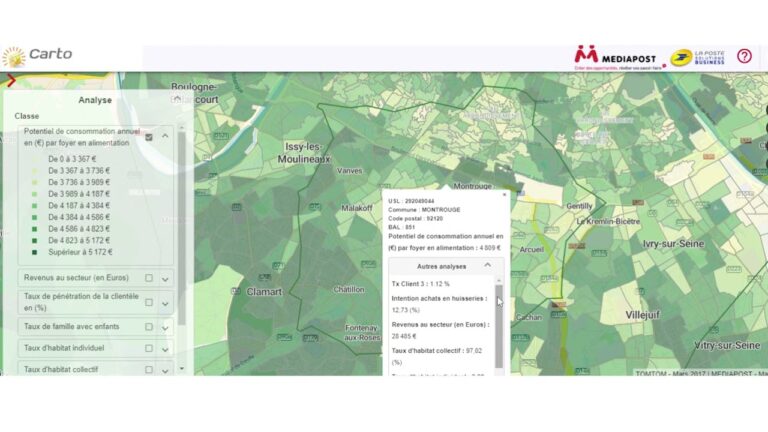Click the popup scrollbar thumb
Screen dimensions: 768x432
(499, 326)
